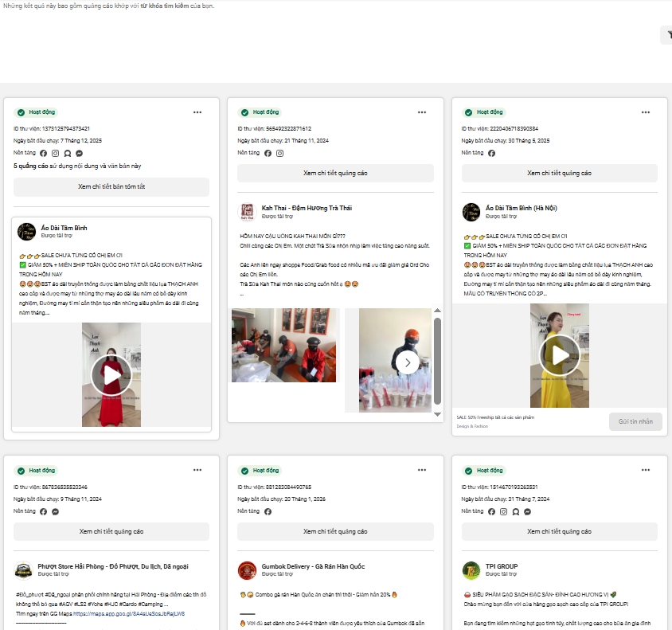Open Kah Thai page profile picture
The height and width of the screenshot is (630, 672).
coord(247,212)
